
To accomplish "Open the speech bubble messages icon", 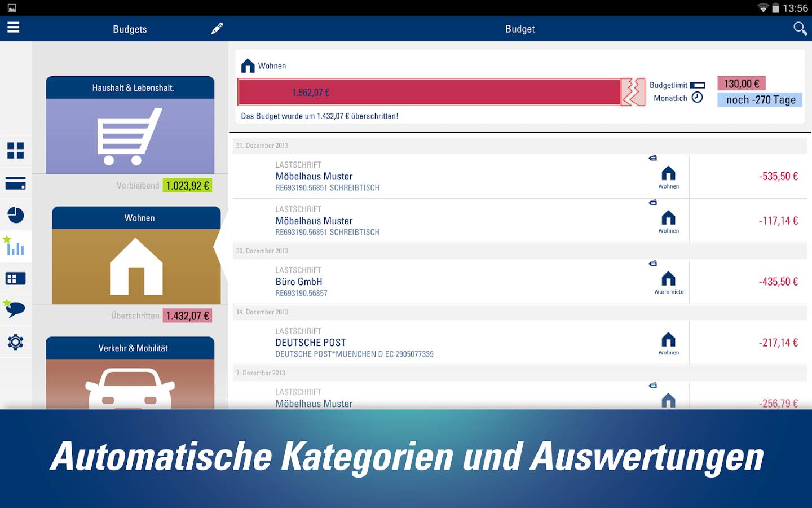I will click(x=15, y=309).
